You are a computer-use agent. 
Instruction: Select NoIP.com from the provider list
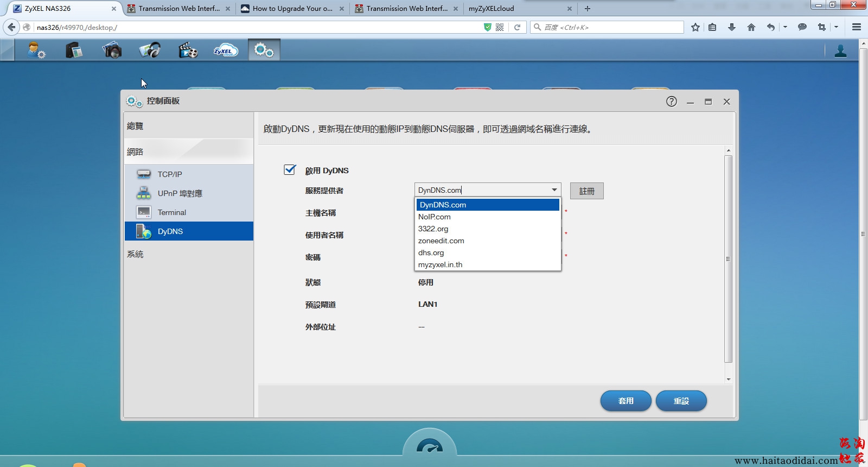(488, 217)
